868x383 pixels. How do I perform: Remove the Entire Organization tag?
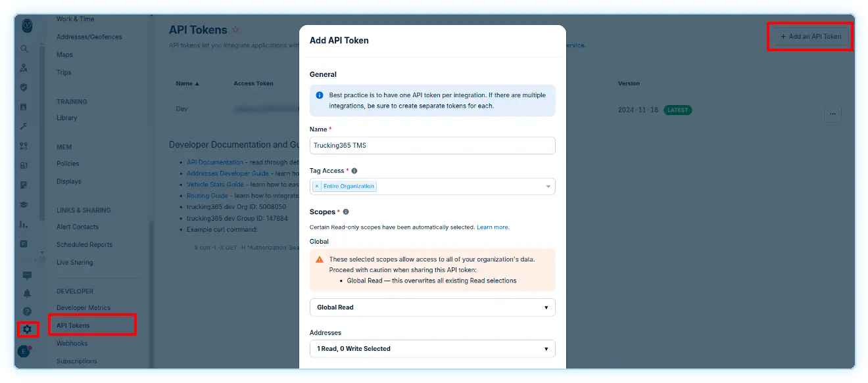click(317, 187)
